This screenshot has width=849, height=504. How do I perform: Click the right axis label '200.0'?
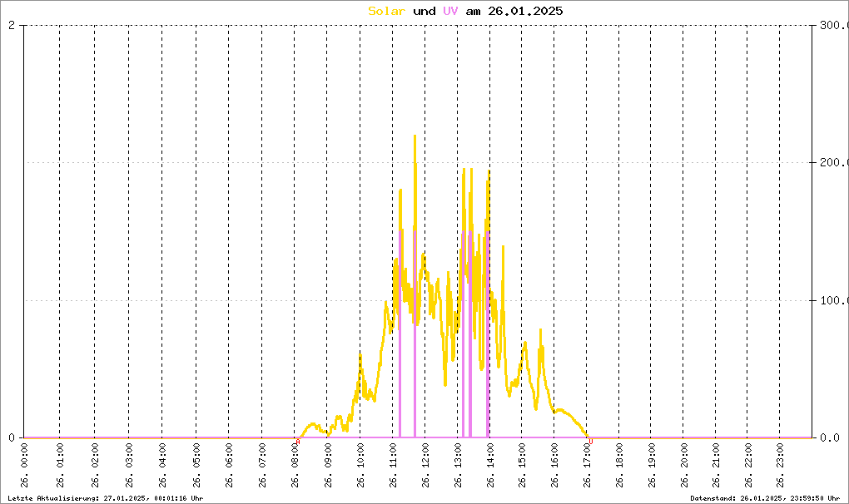pos(834,162)
